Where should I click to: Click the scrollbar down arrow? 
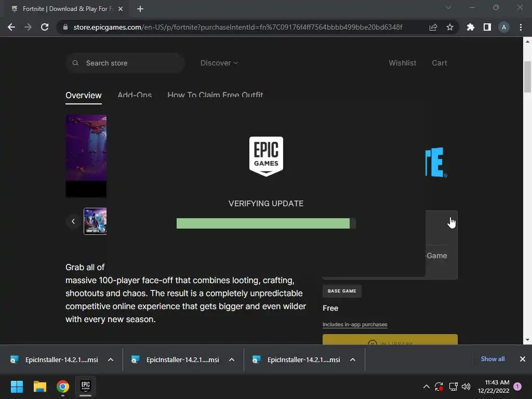click(527, 340)
